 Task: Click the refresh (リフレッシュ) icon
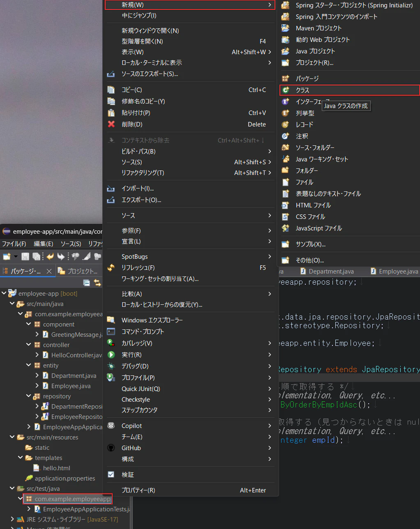(111, 267)
